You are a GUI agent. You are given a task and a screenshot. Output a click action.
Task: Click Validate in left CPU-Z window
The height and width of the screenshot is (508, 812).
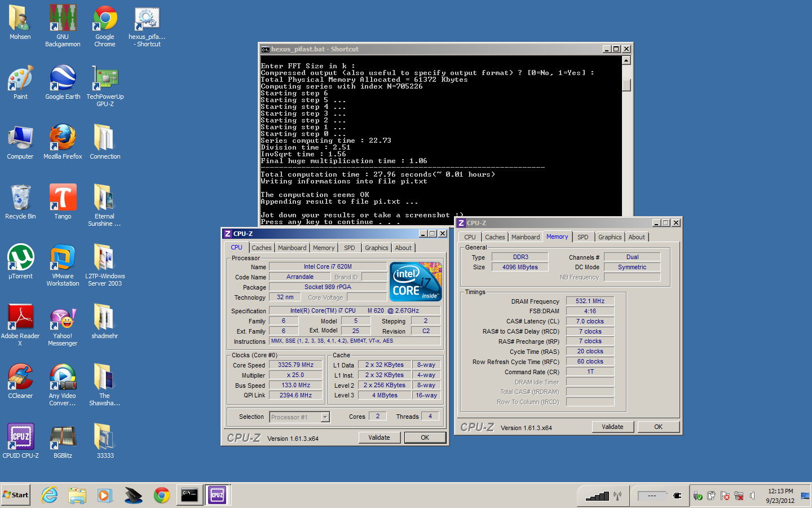(379, 437)
